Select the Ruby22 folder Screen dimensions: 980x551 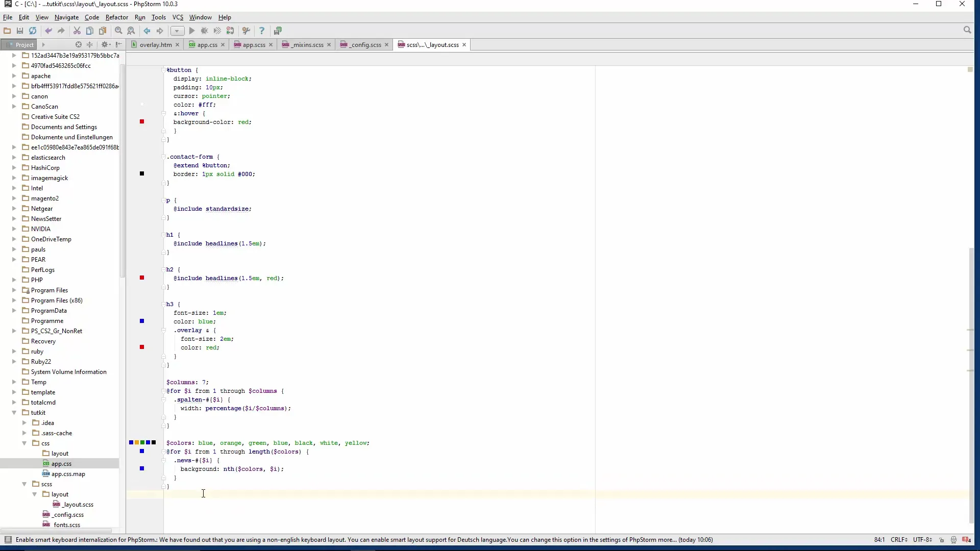pyautogui.click(x=41, y=362)
